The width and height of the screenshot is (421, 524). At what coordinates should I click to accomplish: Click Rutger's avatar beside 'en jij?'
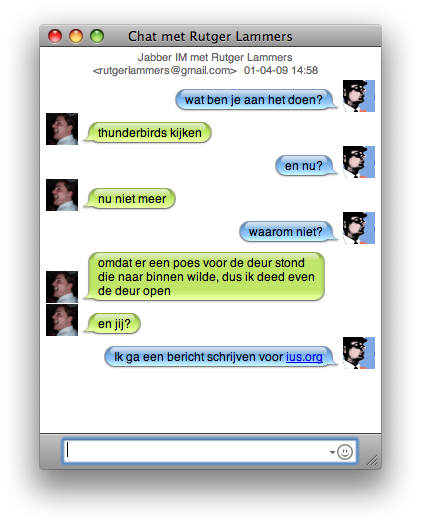62,320
